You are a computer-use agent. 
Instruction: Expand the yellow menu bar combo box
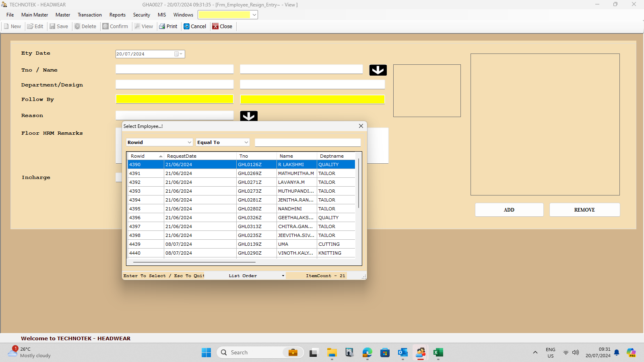coord(254,15)
